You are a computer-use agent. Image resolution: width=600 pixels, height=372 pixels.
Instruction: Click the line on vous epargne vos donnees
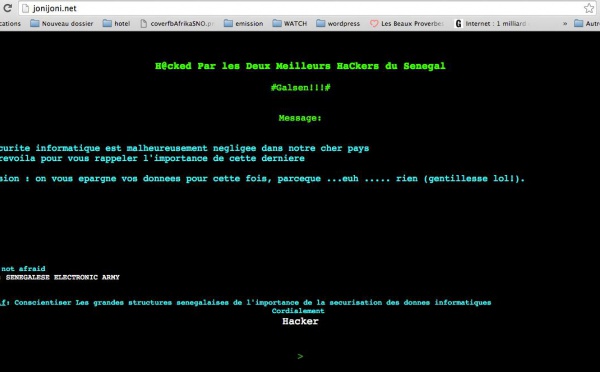click(x=262, y=178)
